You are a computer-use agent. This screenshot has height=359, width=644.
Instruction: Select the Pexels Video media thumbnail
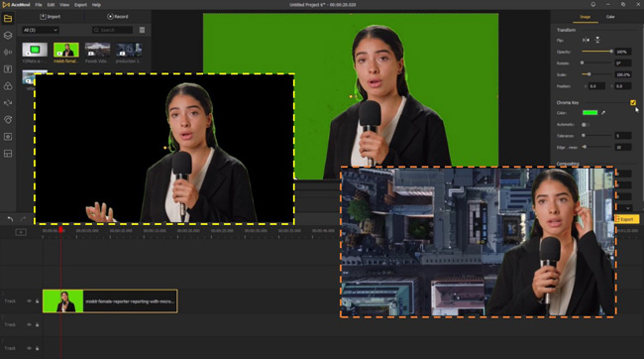tap(97, 50)
